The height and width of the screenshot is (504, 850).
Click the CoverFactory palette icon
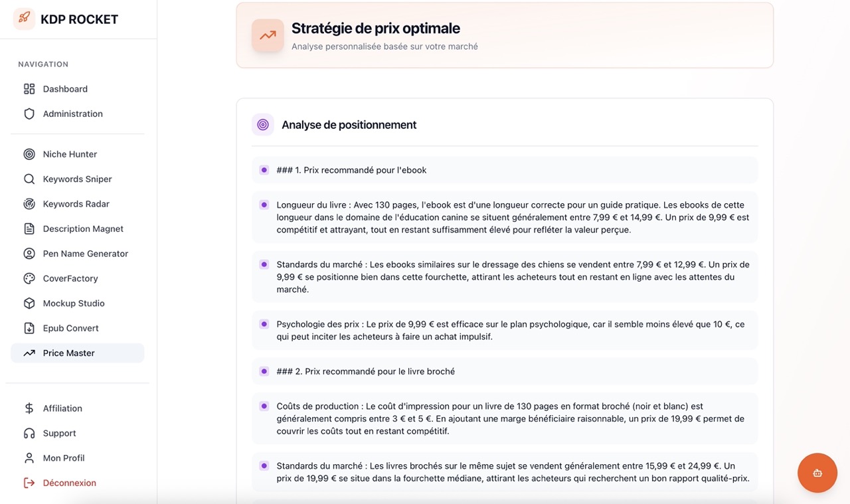[x=29, y=278]
